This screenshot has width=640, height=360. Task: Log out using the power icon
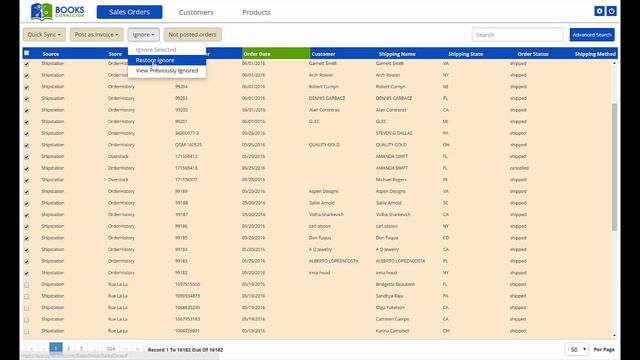(x=611, y=11)
